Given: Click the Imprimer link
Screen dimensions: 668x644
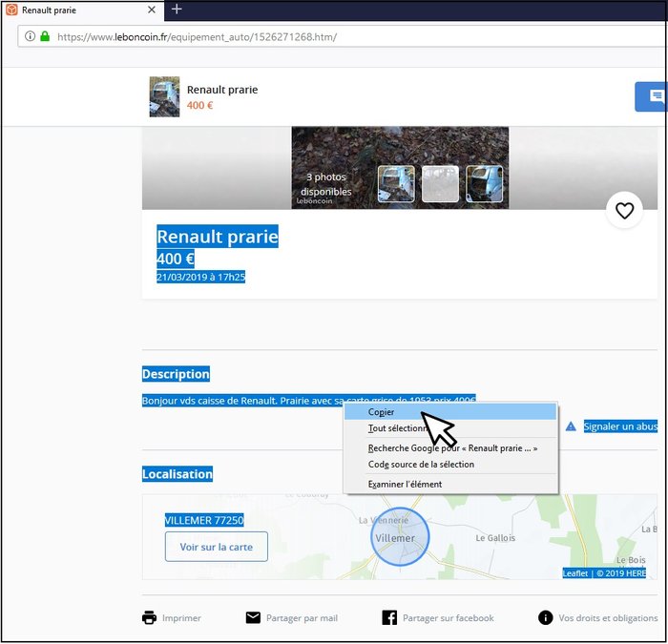Looking at the screenshot, I should point(181,617).
